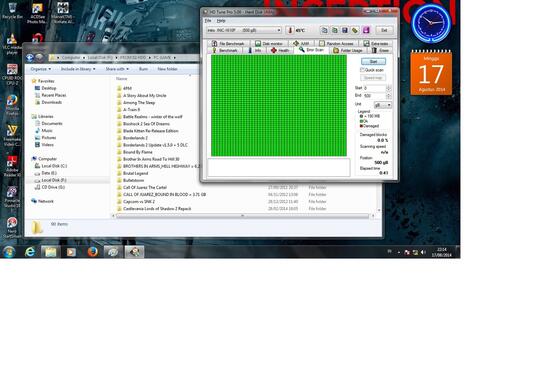Launch Internet Explorer from taskbar
The width and height of the screenshot is (540, 366).
pyautogui.click(x=30, y=252)
